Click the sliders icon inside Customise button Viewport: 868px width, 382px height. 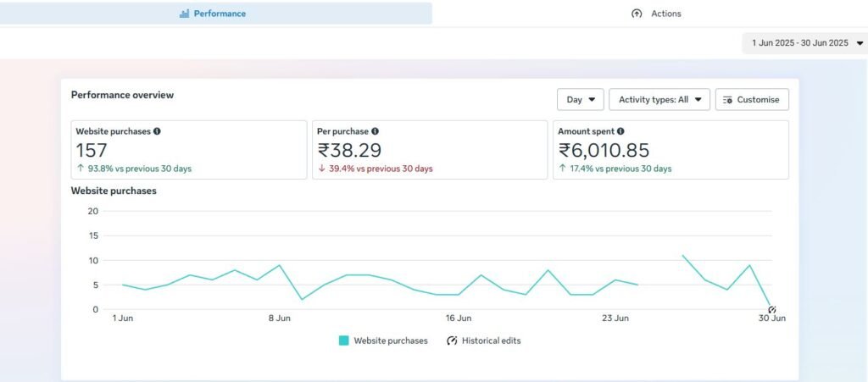tap(727, 100)
